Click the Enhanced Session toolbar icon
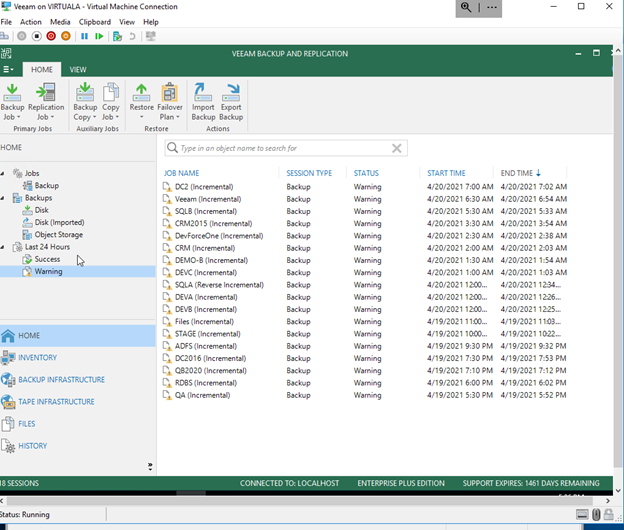The height and width of the screenshot is (530, 624). pos(150,36)
